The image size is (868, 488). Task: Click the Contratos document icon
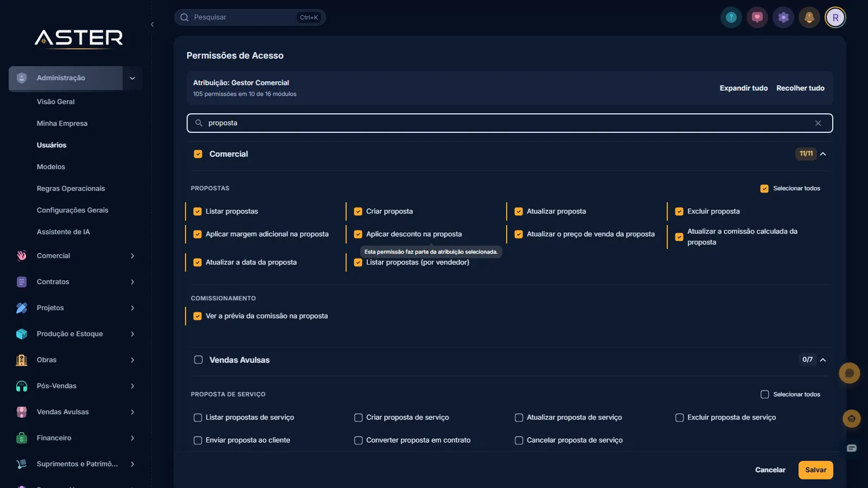point(22,282)
